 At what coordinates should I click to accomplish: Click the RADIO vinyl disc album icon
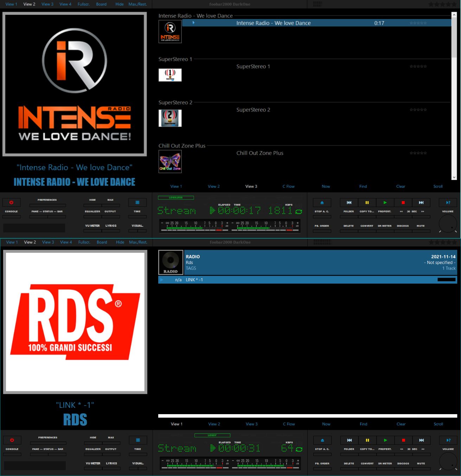pos(171,262)
